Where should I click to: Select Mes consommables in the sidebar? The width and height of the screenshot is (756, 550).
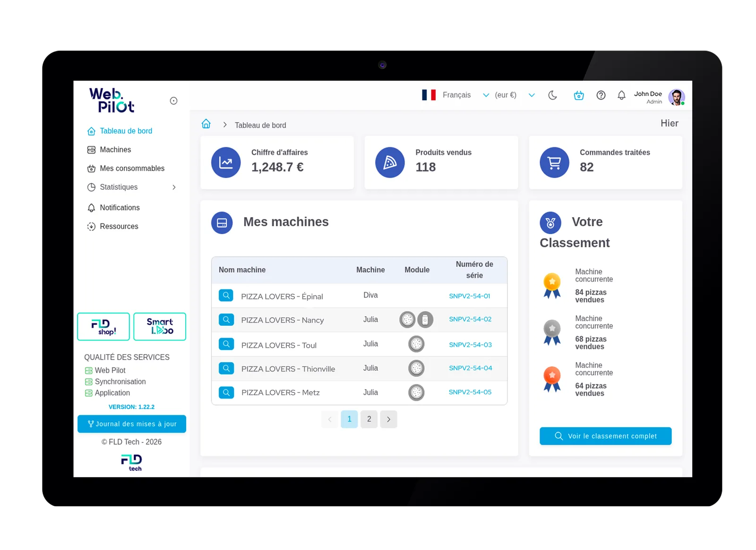click(x=132, y=168)
